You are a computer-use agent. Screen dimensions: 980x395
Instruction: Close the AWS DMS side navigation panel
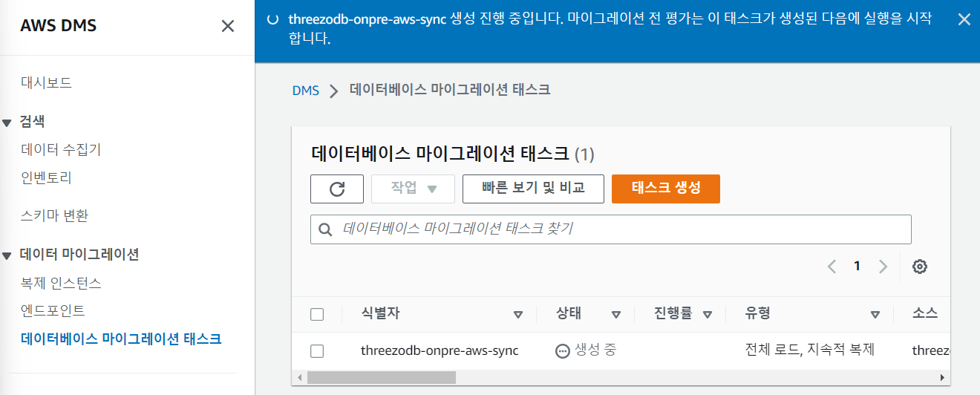click(228, 26)
